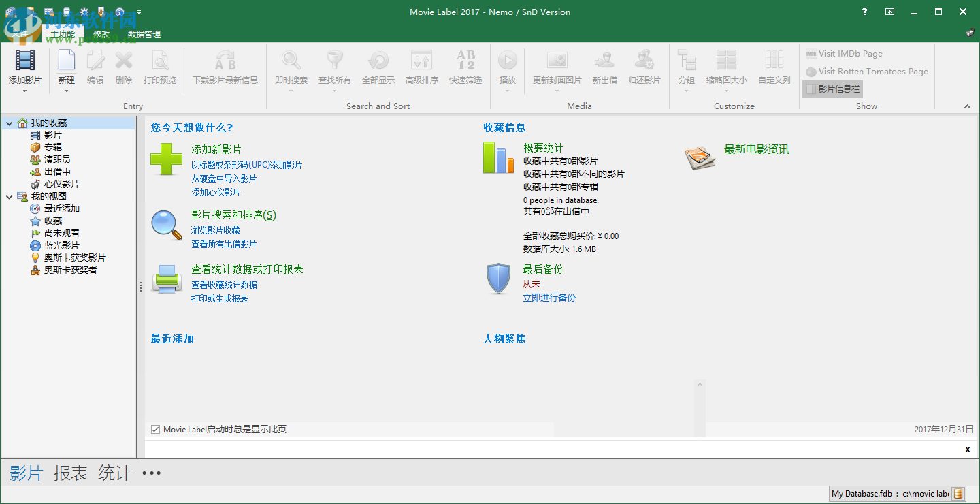
Task: Uncheck Movie Label启动时总是显示此页 checkbox
Action: coord(156,429)
